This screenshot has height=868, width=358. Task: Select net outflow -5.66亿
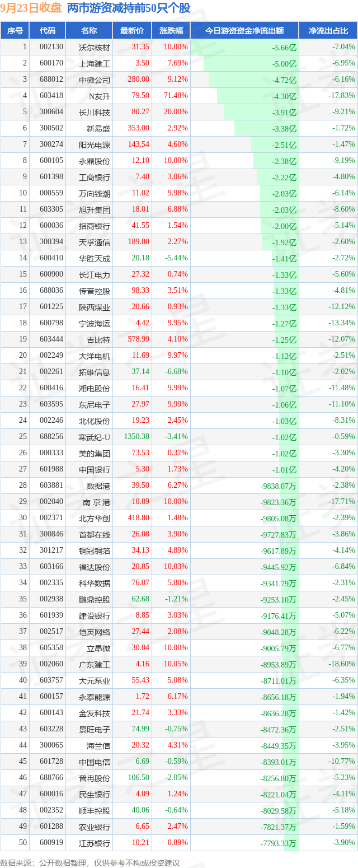[x=284, y=47]
